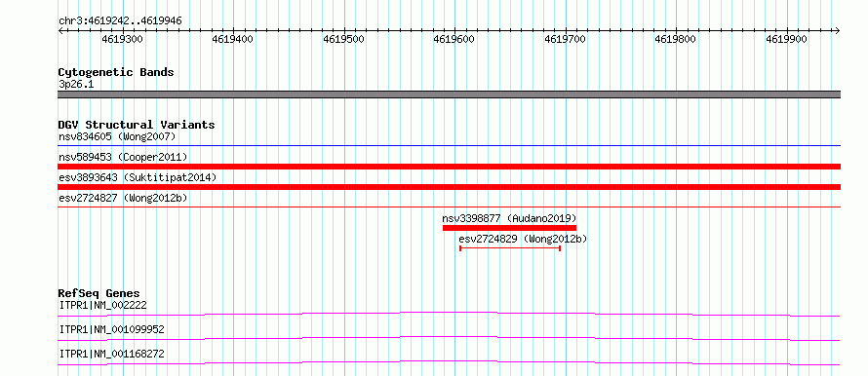The image size is (868, 376).
Task: Open the esv3893643 (Suktitipat2014) label
Action: [x=138, y=177]
